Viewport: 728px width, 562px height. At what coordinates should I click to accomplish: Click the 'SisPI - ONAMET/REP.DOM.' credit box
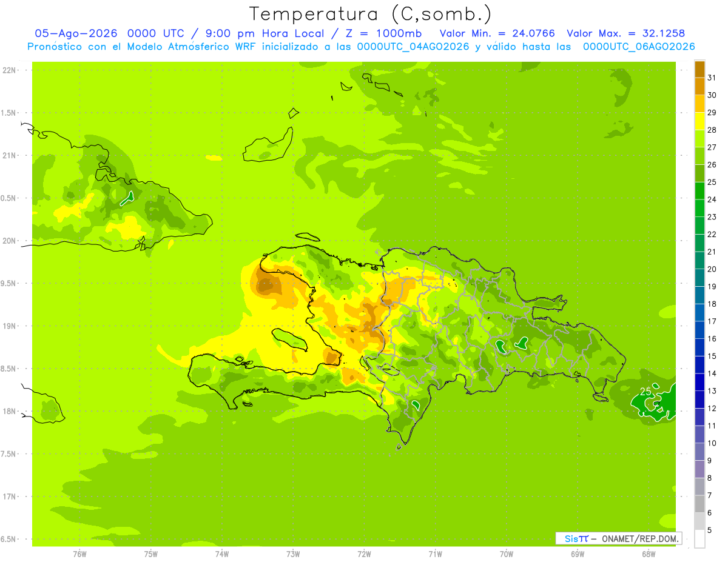pyautogui.click(x=619, y=538)
